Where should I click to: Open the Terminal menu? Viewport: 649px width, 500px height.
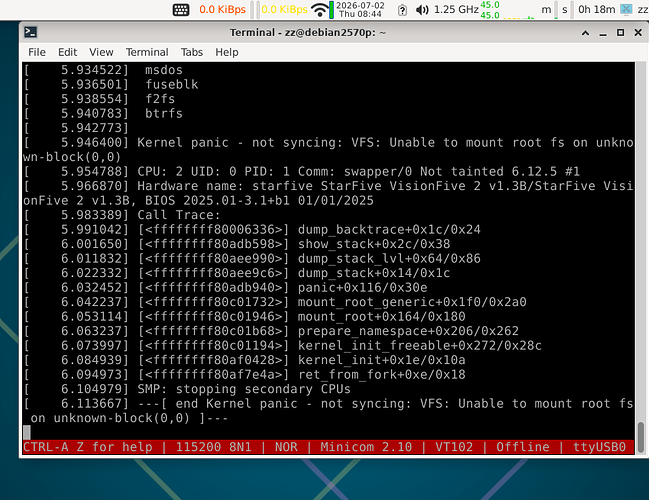coord(147,52)
